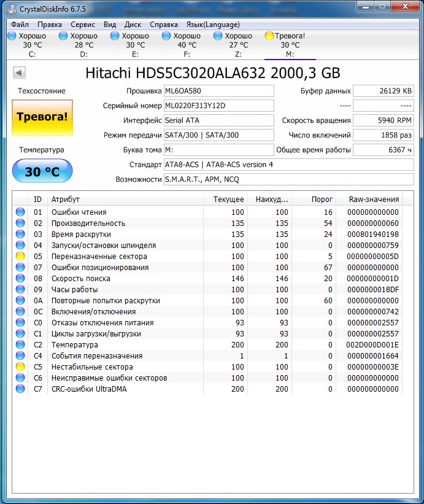Click raw value 000801940198
This screenshot has height=504, width=424.
point(373,235)
